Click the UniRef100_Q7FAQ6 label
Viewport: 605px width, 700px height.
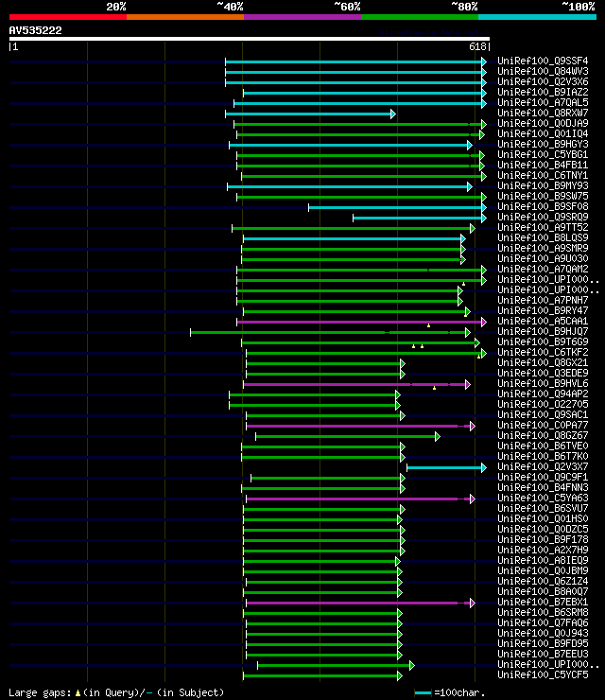[543, 622]
